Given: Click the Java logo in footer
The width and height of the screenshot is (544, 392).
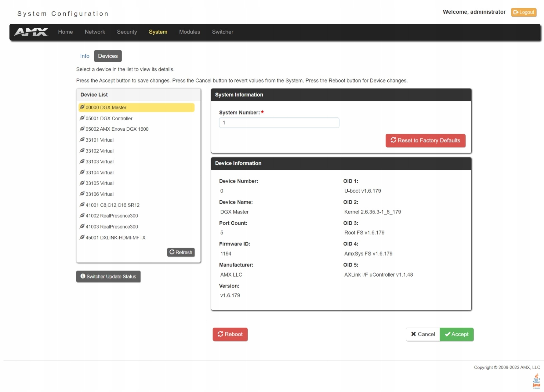Looking at the screenshot, I should pyautogui.click(x=536, y=380).
